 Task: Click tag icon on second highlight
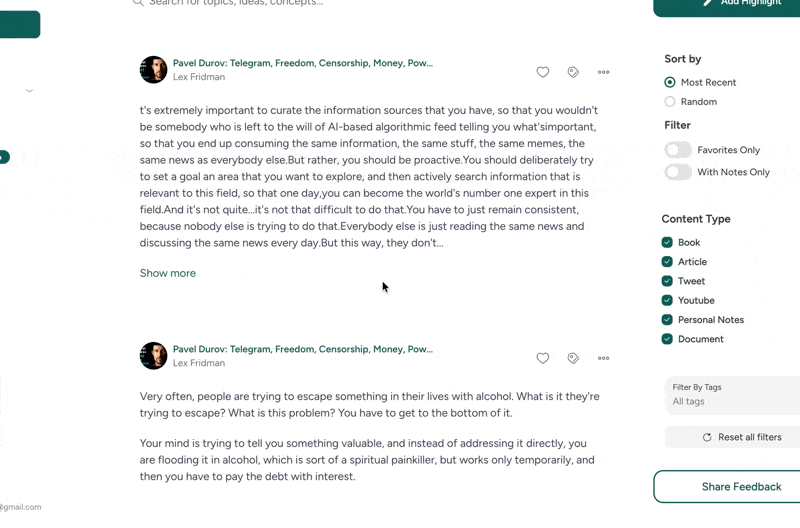(x=573, y=358)
